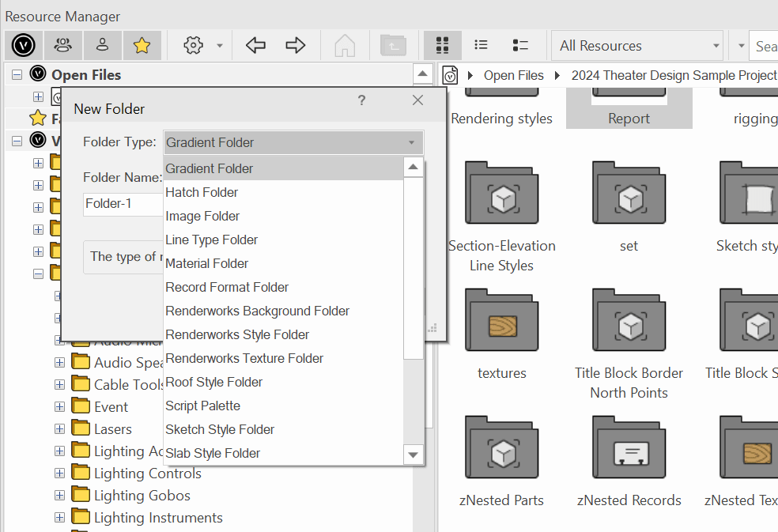Click dropdown list scroll down arrow

[414, 455]
